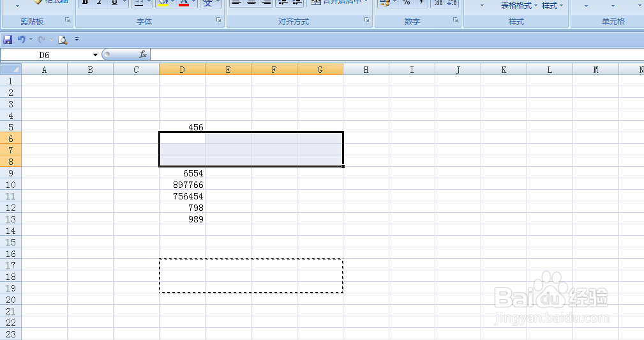
Task: Open the Name Box dropdown arrow
Action: click(x=95, y=55)
